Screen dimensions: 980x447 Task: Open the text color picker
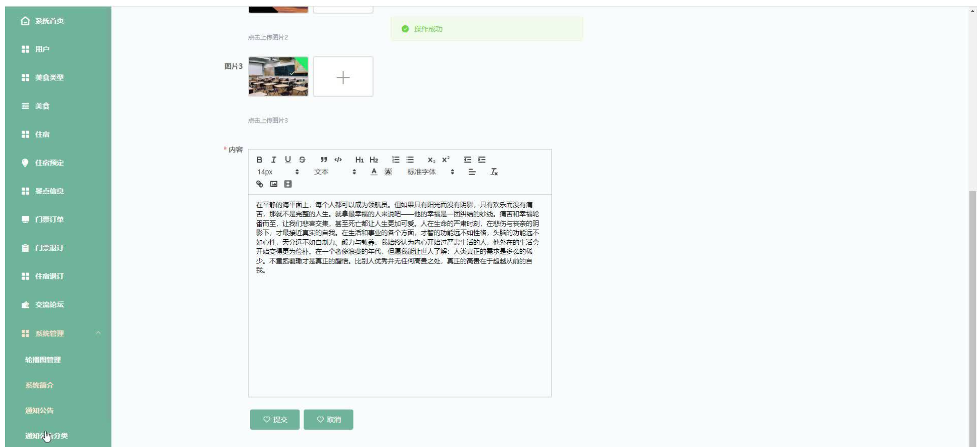coord(374,172)
